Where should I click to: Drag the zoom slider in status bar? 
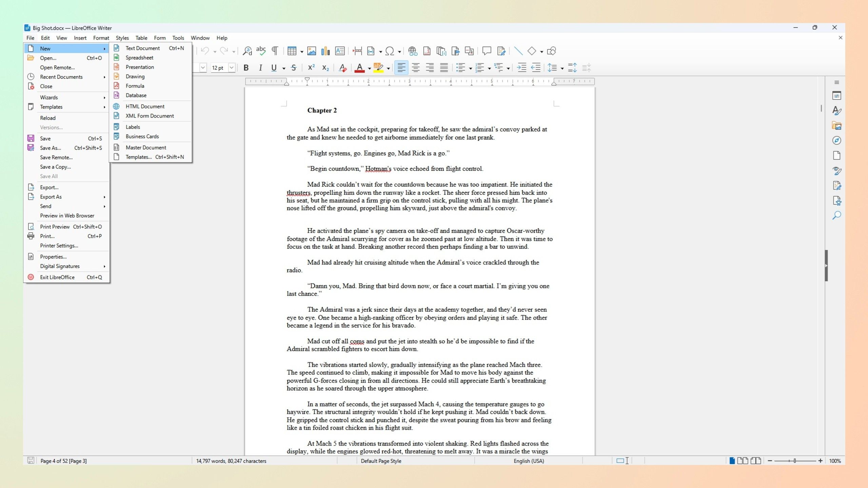[x=795, y=461]
